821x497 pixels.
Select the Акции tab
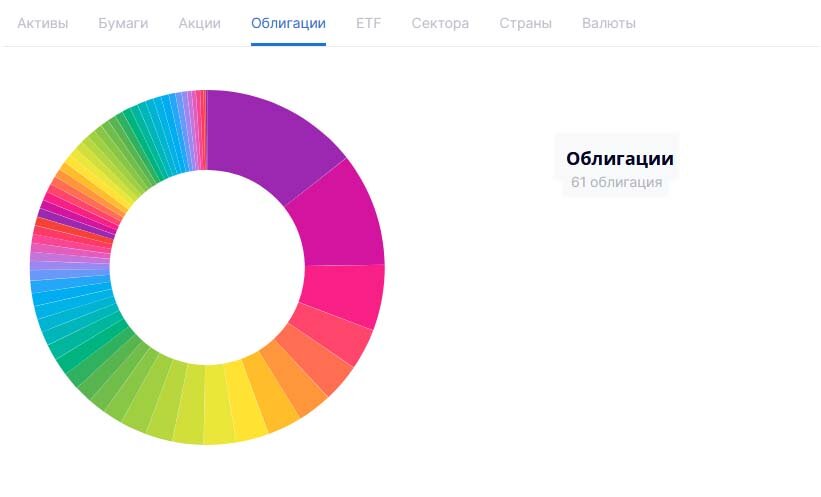tap(199, 24)
